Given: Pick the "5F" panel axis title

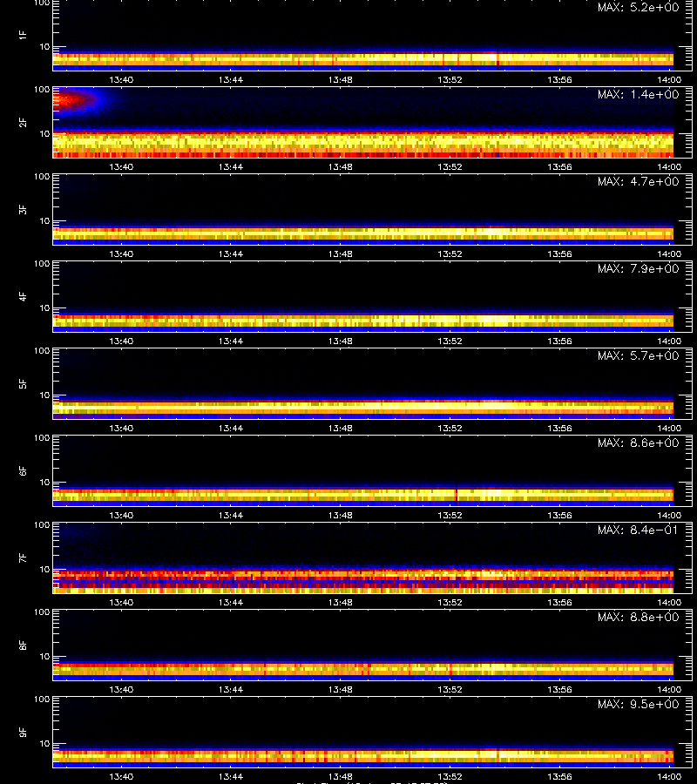Looking at the screenshot, I should point(23,384).
